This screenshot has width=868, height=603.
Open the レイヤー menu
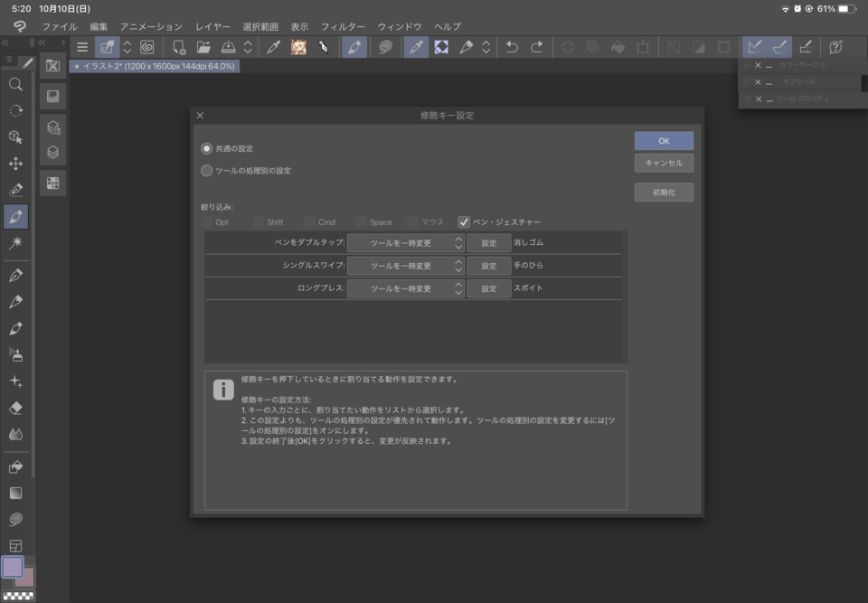[212, 26]
